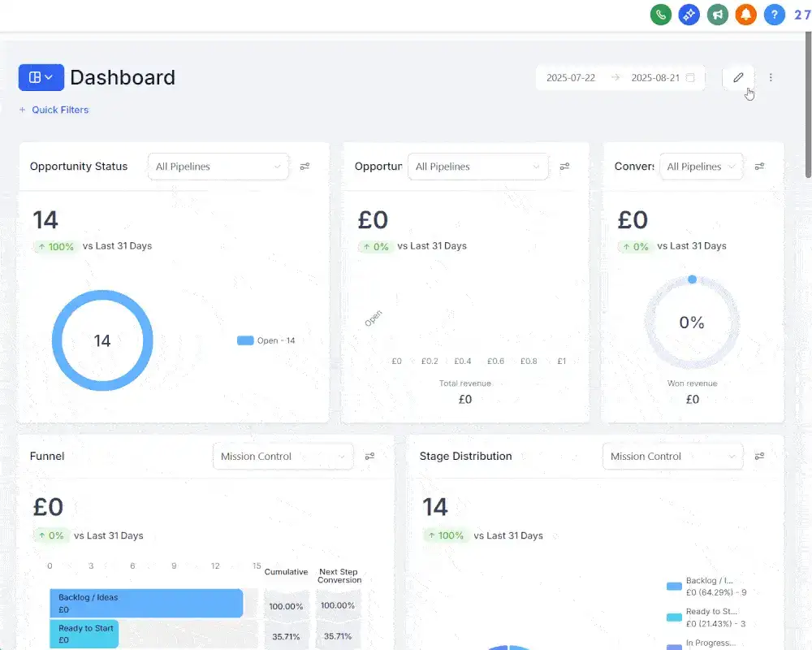Click the 100% badge in Stage Distribution
This screenshot has height=650, width=812.
(x=446, y=535)
